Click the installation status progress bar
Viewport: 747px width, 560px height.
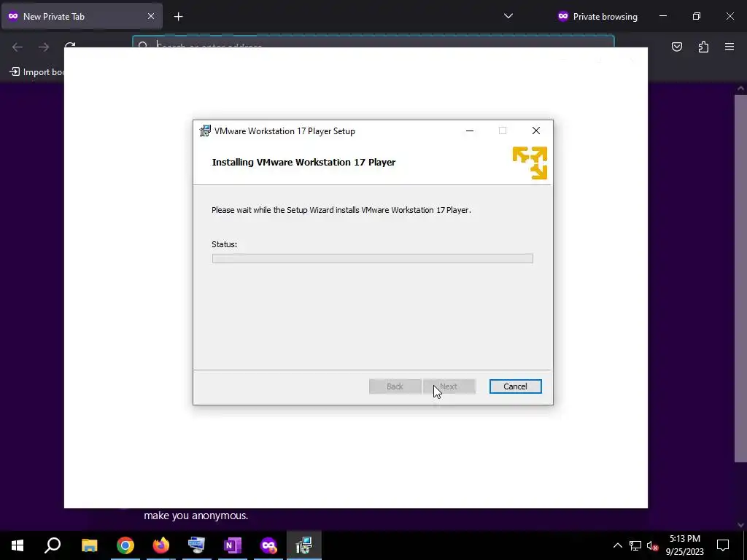pyautogui.click(x=372, y=258)
